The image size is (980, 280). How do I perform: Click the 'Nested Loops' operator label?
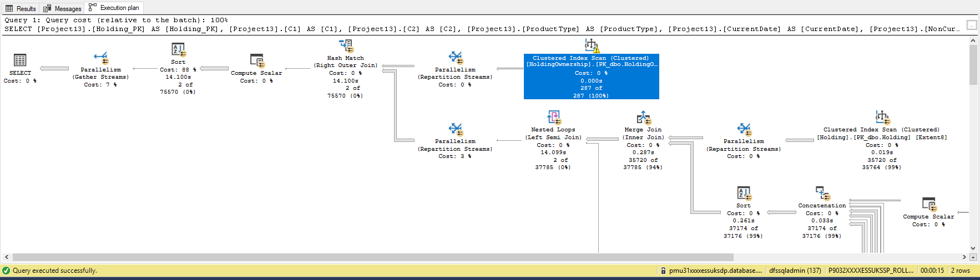553,129
